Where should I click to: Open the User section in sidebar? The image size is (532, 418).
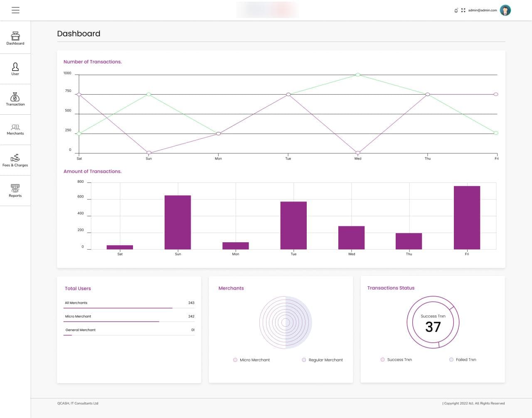15,69
